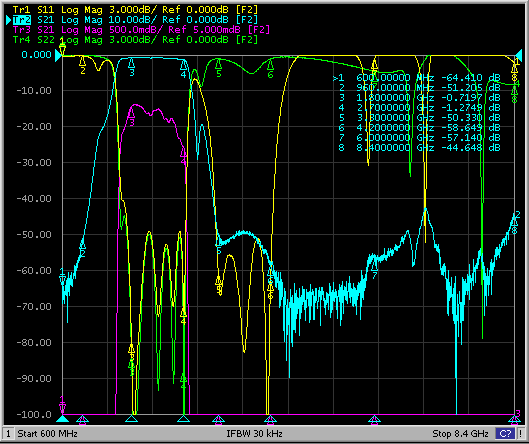Click the Stop 8.4 GHz frequency field

point(460,433)
